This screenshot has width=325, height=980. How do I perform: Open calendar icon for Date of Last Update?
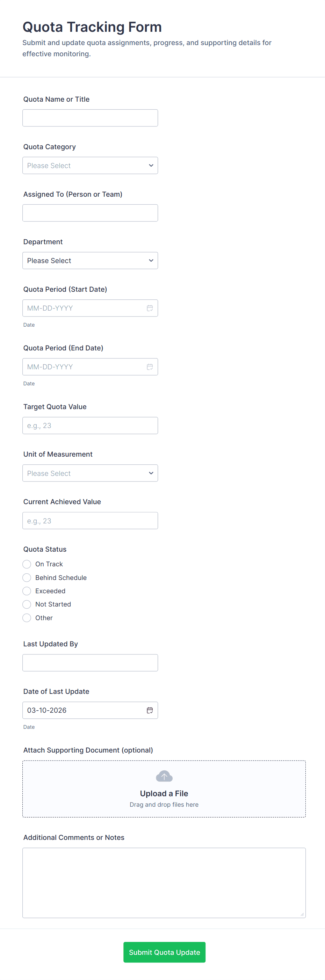click(x=150, y=710)
